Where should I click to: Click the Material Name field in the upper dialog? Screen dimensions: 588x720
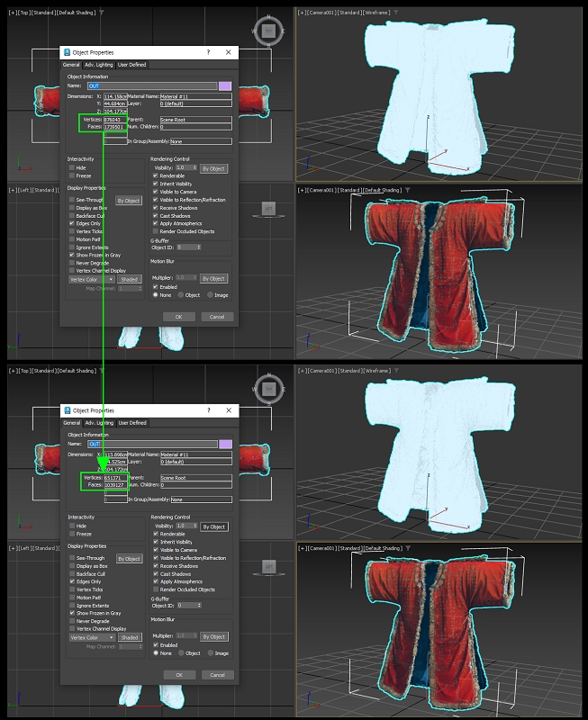tap(195, 96)
